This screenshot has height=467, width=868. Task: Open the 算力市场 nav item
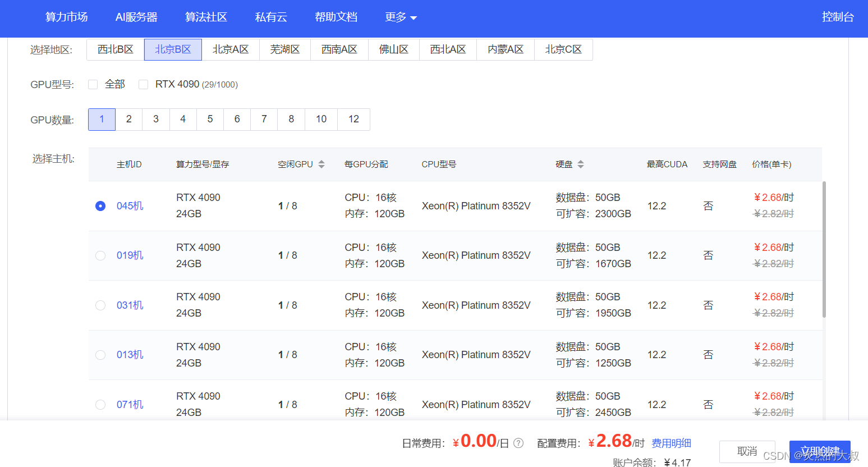[66, 17]
